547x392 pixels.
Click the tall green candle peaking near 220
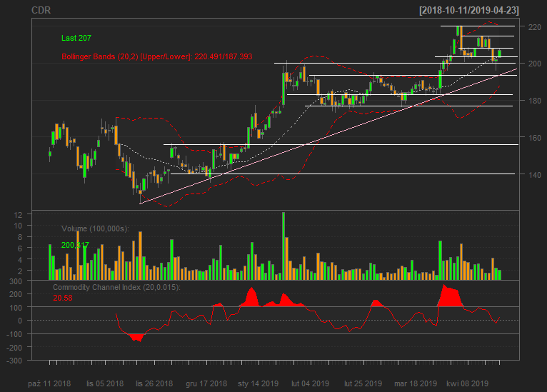(x=458, y=31)
